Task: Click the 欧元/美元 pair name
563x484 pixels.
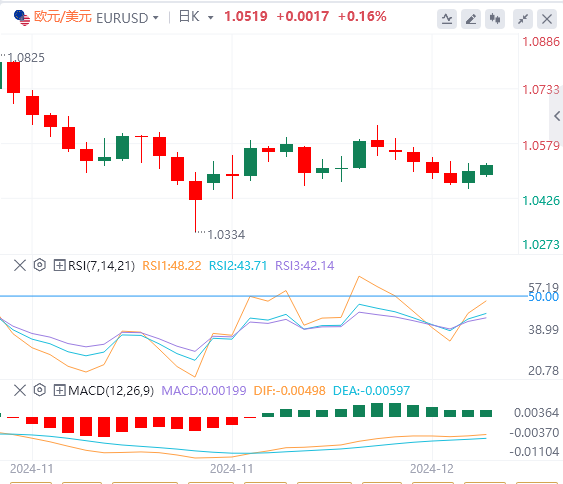Action: point(63,17)
